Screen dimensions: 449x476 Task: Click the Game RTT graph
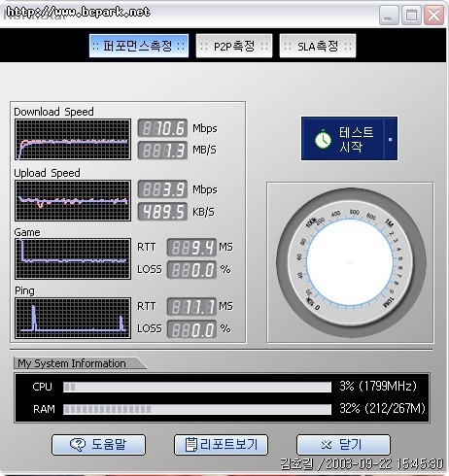73,258
